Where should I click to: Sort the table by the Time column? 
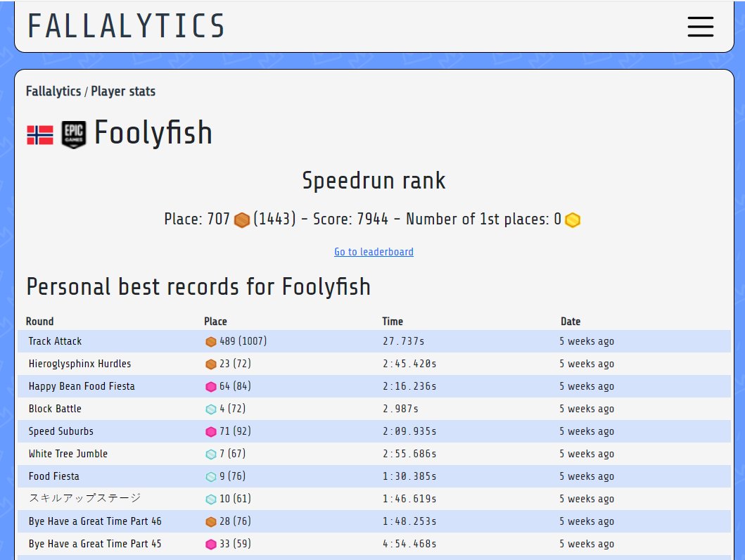[x=393, y=322]
